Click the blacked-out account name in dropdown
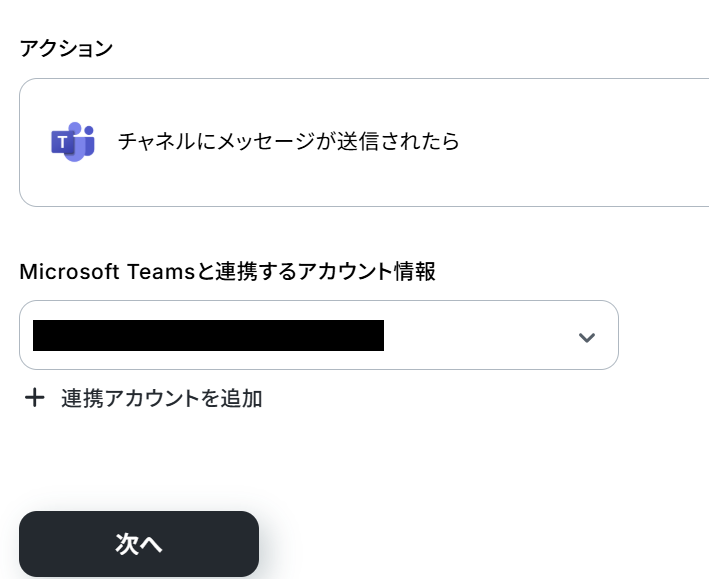The image size is (709, 579). [x=208, y=335]
